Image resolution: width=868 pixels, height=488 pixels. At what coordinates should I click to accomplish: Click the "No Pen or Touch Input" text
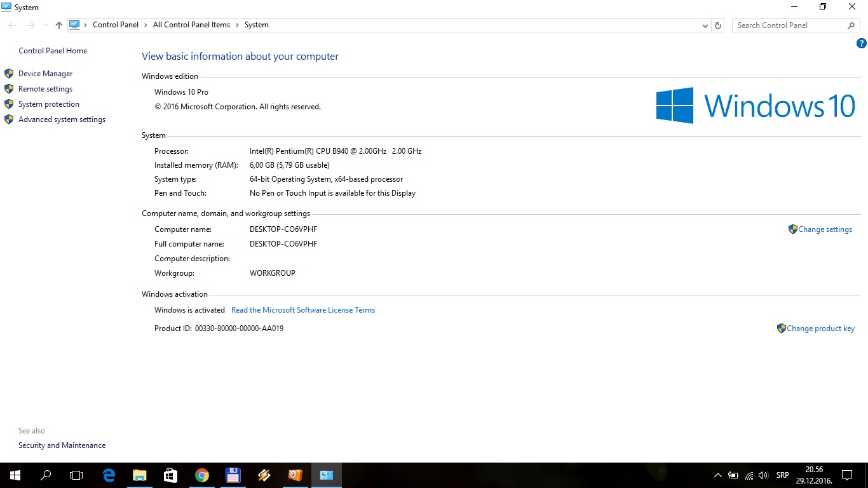[x=332, y=193]
